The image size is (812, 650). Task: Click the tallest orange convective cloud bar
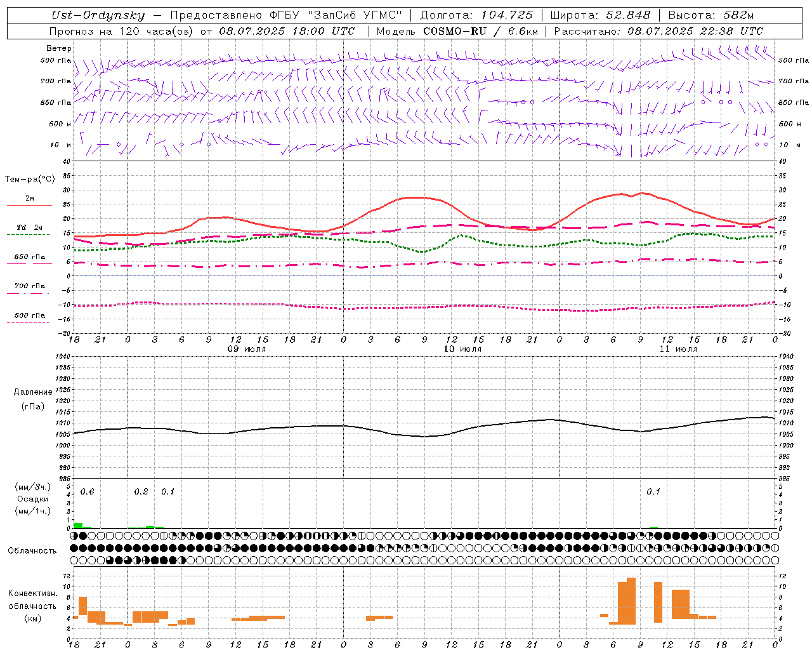631,600
